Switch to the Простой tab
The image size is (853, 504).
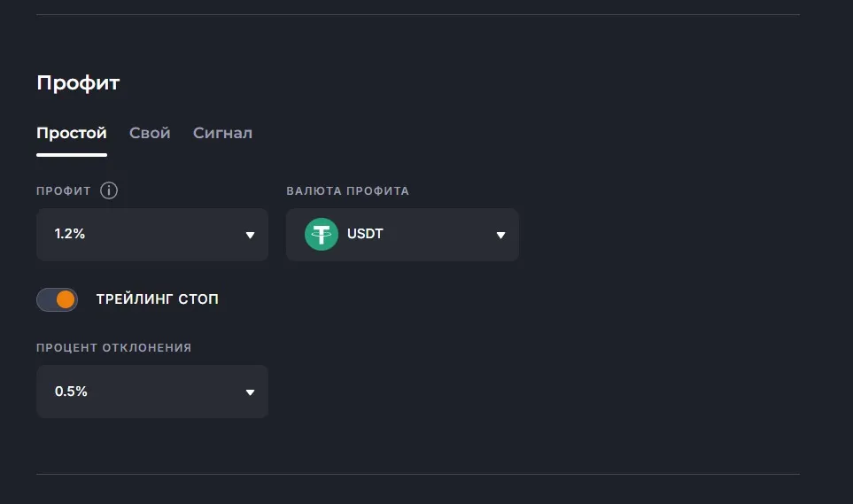point(72,133)
